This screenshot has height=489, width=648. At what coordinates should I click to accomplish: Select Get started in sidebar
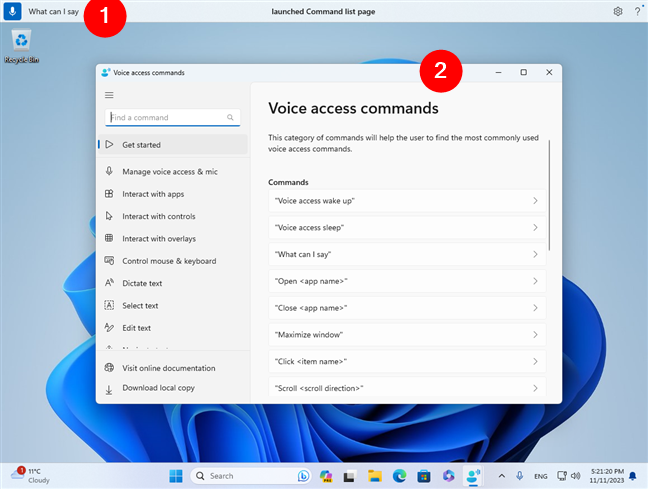tap(173, 145)
